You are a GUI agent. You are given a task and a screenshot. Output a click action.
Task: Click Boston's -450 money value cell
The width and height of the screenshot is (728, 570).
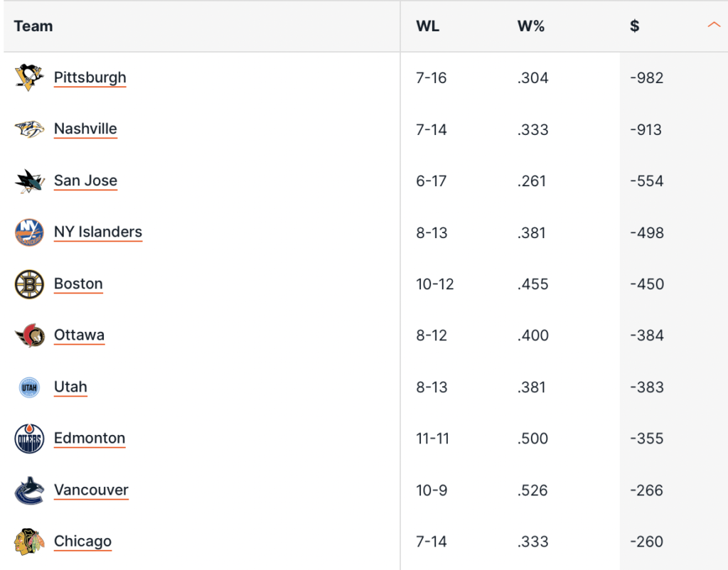(x=647, y=284)
